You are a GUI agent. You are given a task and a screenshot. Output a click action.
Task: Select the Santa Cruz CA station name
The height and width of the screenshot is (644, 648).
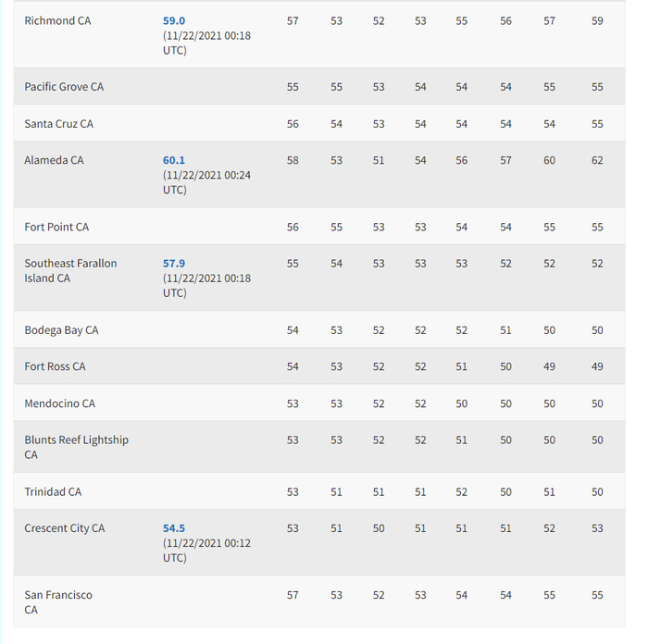coord(58,124)
